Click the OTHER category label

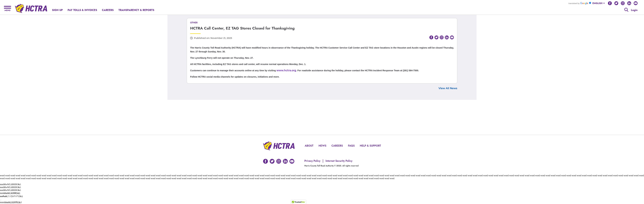[194, 23]
